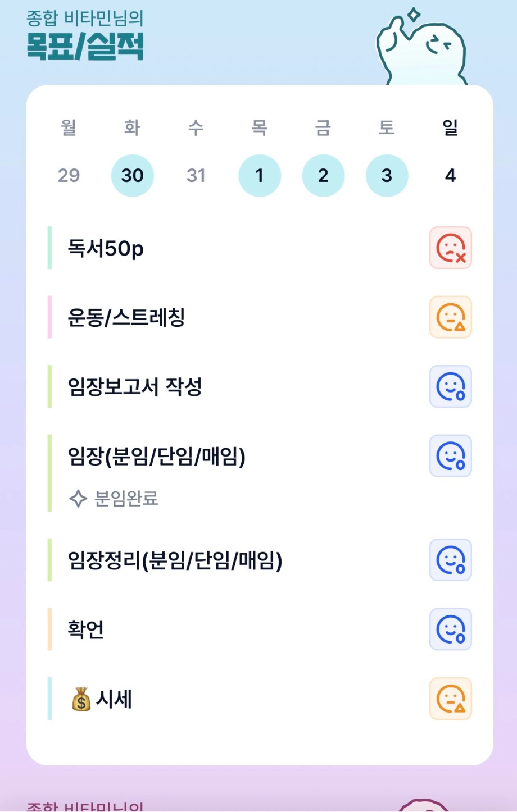The image size is (517, 812).
Task: Select Thursday the 1st in the calendar
Action: [259, 176]
